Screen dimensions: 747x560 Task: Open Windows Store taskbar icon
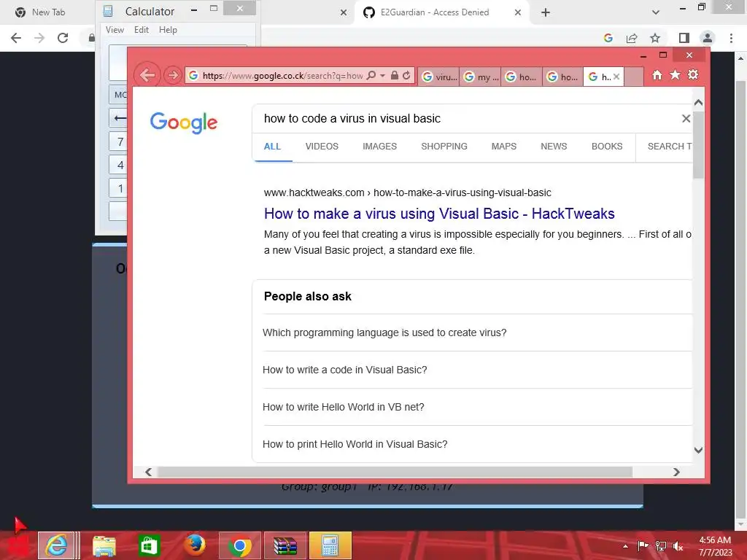click(149, 545)
